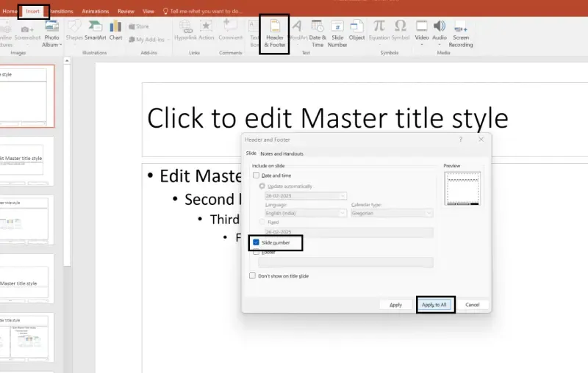Open the Audio insert menu
588x373 pixels.
point(439,33)
